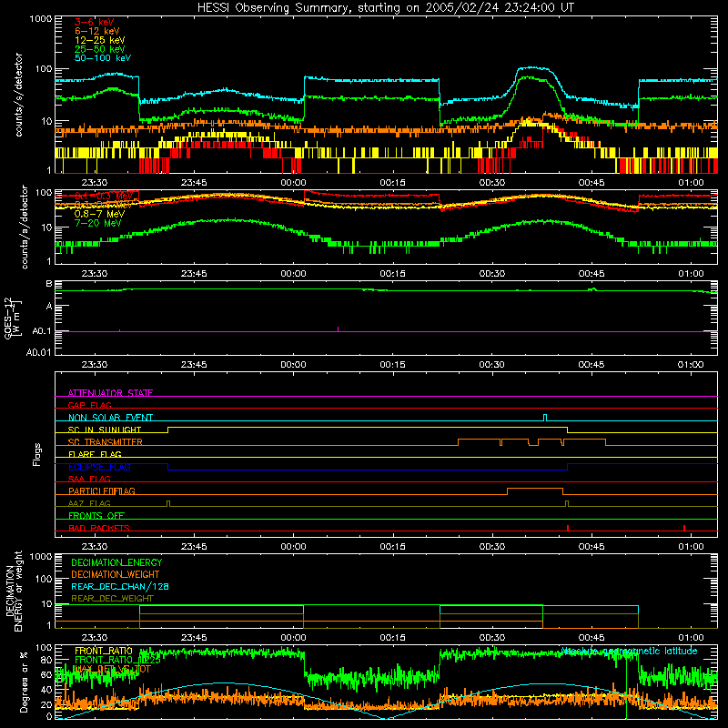728x728 pixels.
Task: Click the BAD_PACKETS flag label
Action: click(99, 528)
